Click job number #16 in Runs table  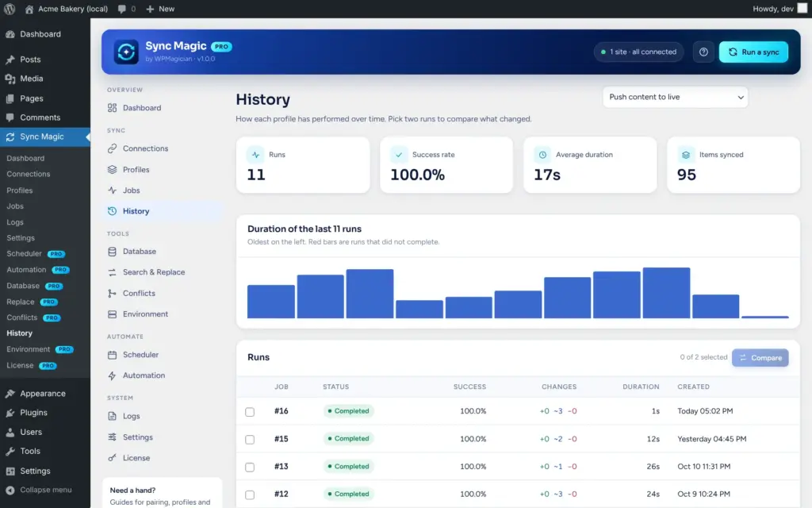[x=282, y=411]
